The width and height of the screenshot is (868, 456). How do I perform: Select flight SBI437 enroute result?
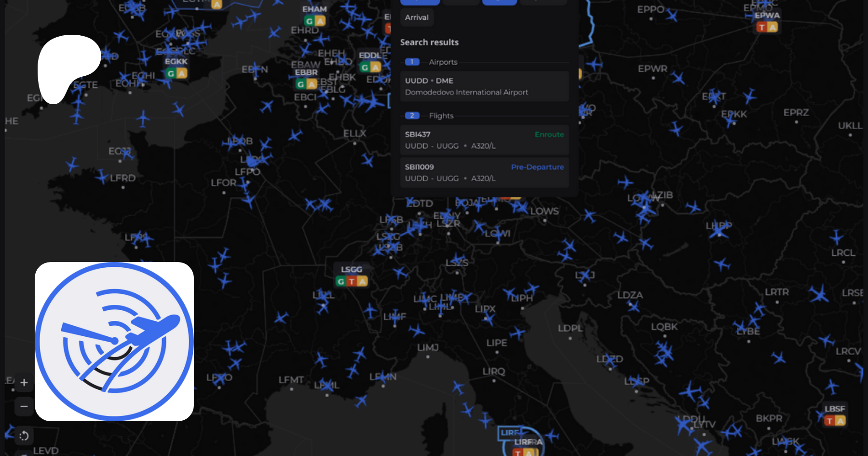[x=484, y=140]
